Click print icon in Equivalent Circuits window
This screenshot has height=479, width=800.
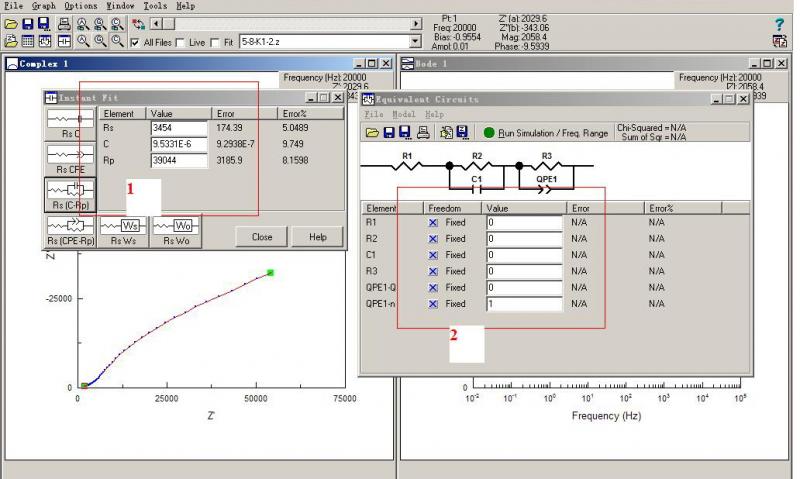coord(422,132)
